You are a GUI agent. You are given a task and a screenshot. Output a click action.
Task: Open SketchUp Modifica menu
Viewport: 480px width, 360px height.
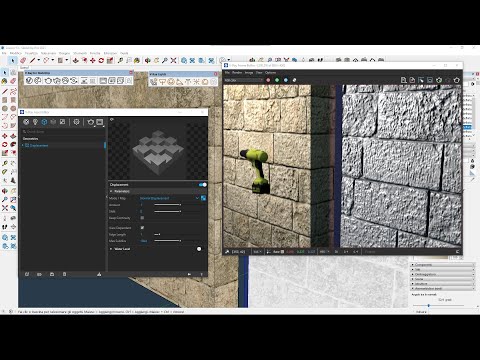(16, 53)
